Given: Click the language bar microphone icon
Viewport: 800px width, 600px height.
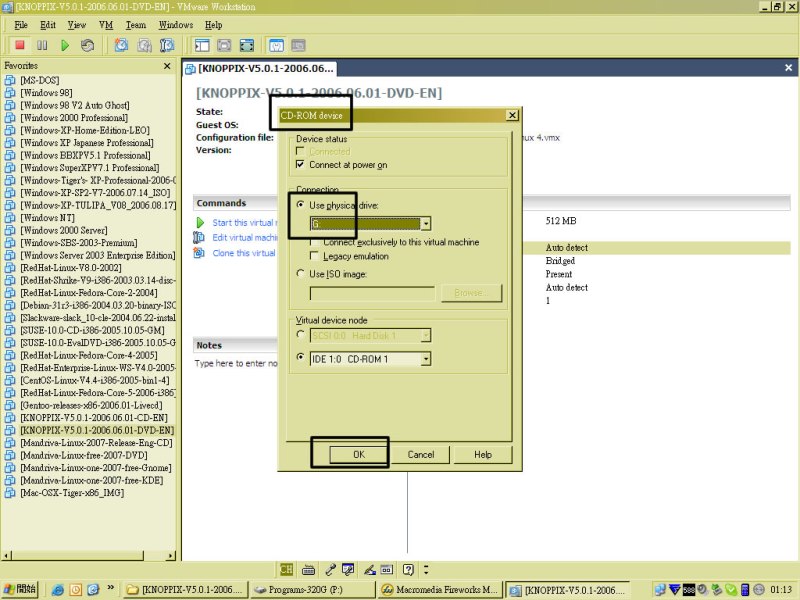Looking at the screenshot, I should [331, 569].
